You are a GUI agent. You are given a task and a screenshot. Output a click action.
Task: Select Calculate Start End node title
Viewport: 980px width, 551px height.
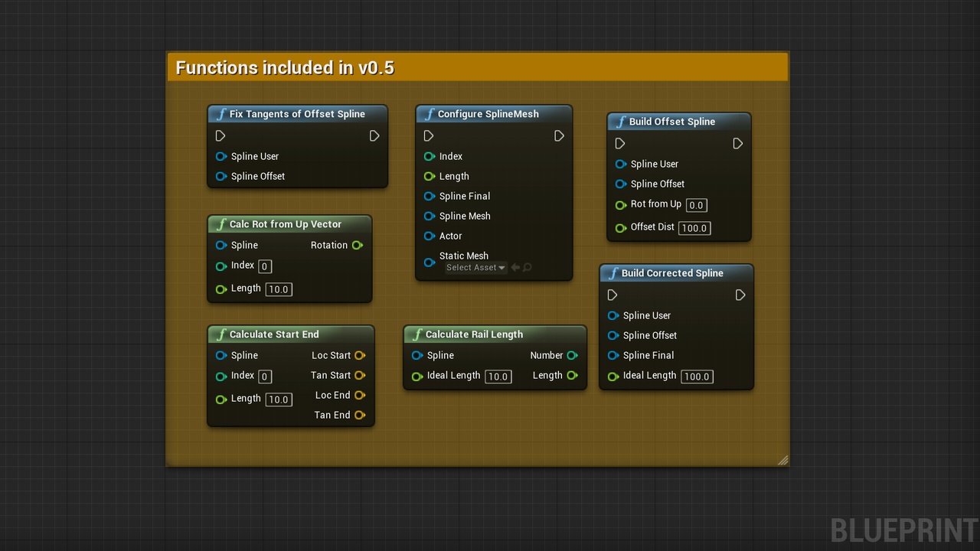[274, 334]
